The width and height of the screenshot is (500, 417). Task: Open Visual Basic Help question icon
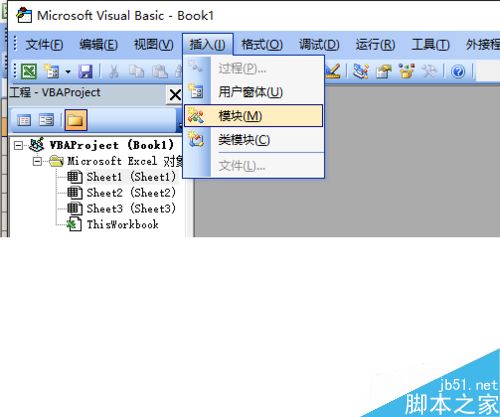point(458,71)
